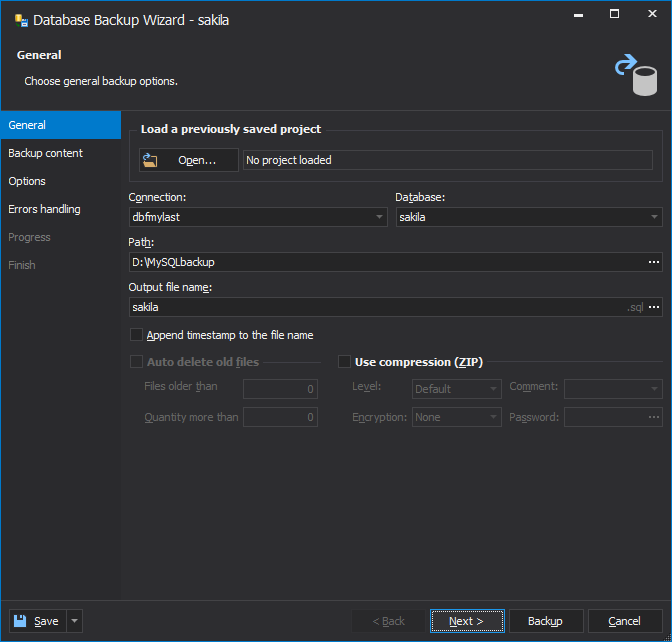
Task: Select the General wizard page
Action: tap(61, 125)
